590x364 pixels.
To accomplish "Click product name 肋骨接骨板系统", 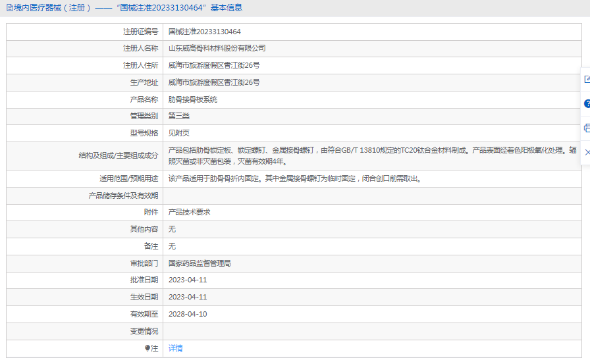I will (x=193, y=99).
